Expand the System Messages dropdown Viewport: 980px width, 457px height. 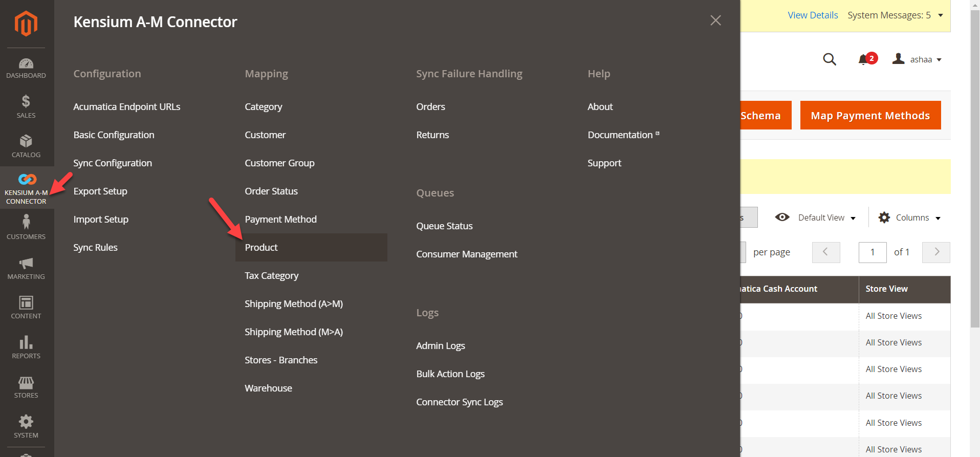click(895, 15)
